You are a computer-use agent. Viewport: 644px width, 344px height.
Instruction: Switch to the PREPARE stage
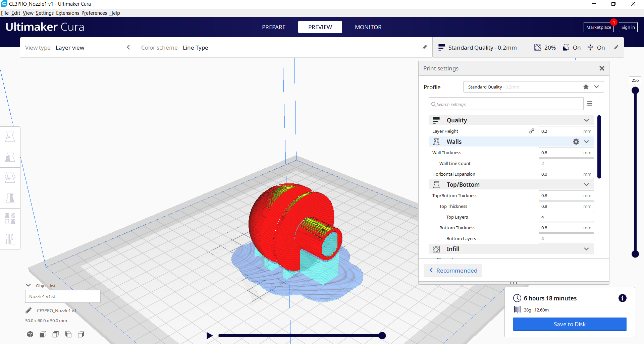[274, 27]
